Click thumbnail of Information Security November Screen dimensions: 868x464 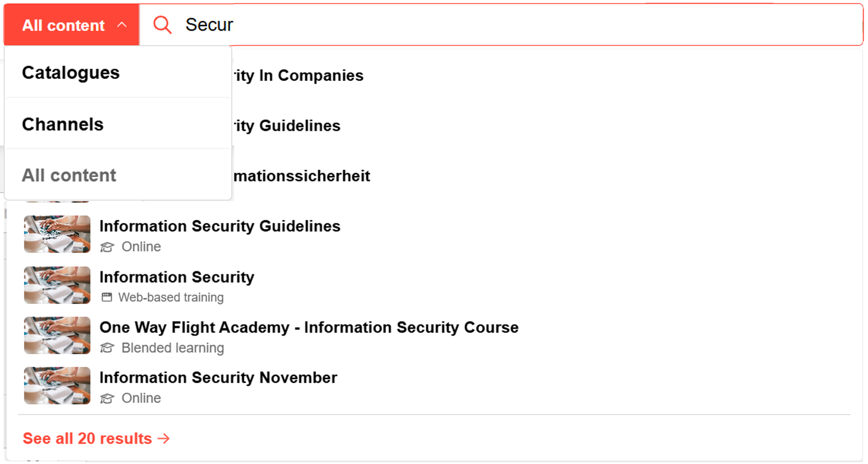57,385
